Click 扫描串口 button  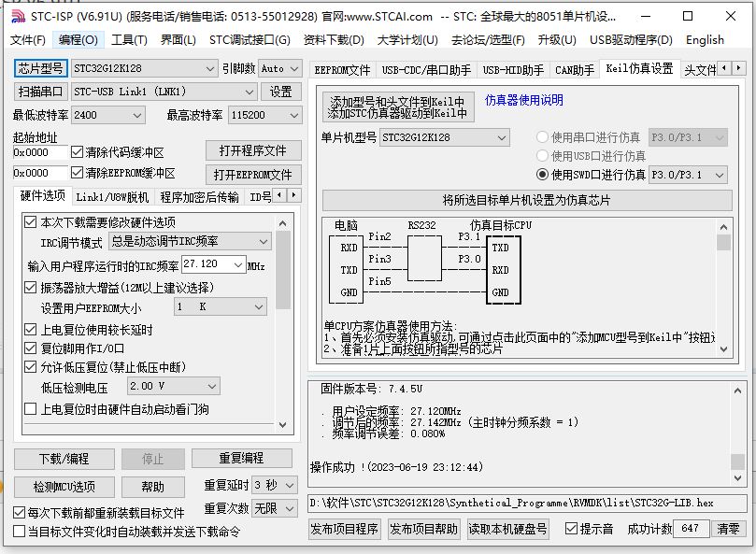point(40,92)
